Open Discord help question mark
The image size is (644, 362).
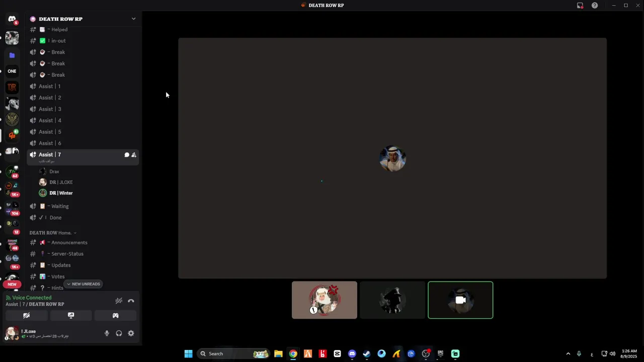pyautogui.click(x=595, y=6)
